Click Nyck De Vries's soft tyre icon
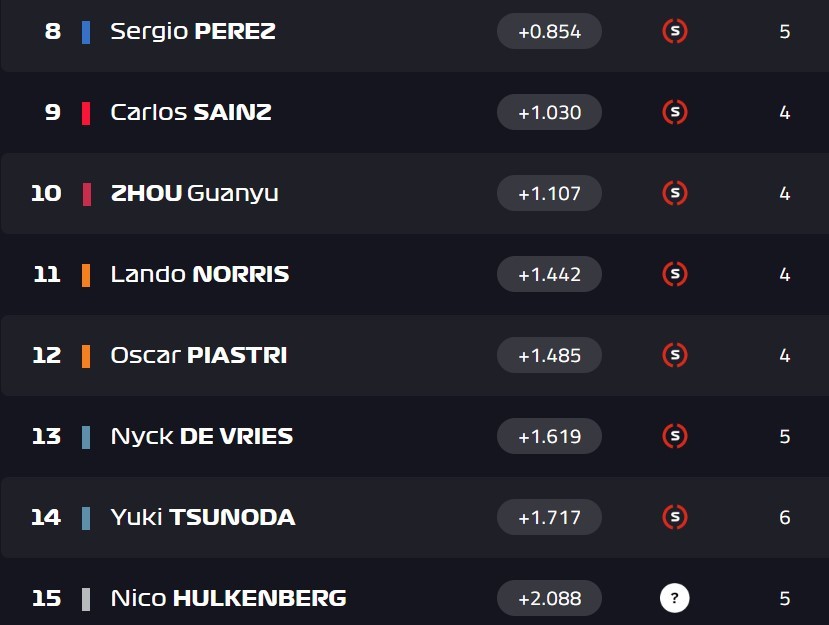This screenshot has width=829, height=625. 675,436
